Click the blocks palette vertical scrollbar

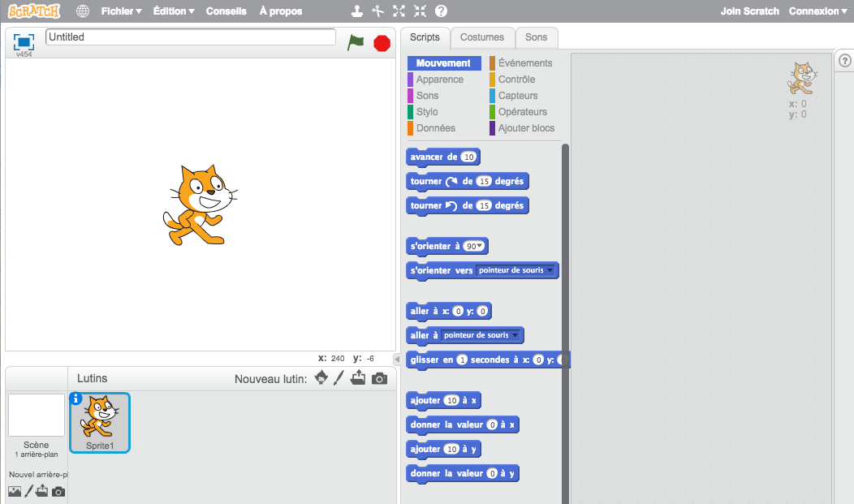click(x=565, y=324)
